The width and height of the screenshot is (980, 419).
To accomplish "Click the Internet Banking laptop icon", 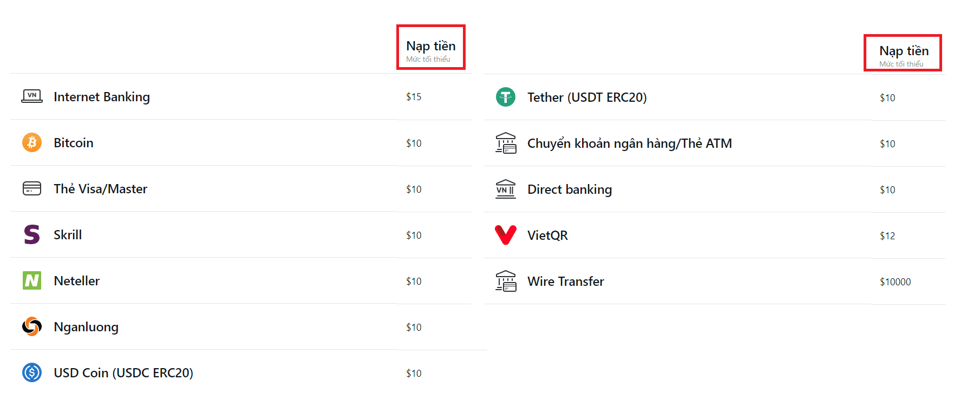I will 32,96.
